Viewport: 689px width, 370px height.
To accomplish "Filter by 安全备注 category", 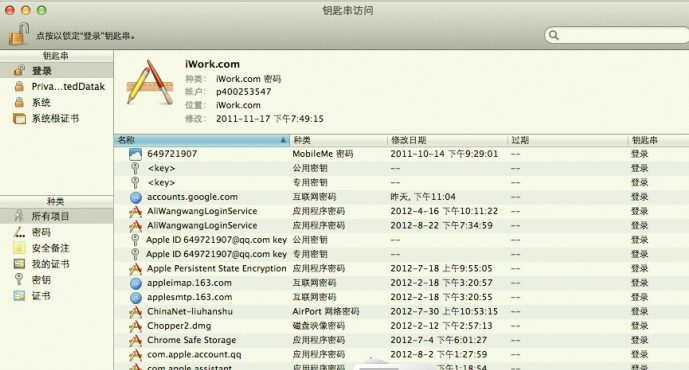I will coord(57,248).
